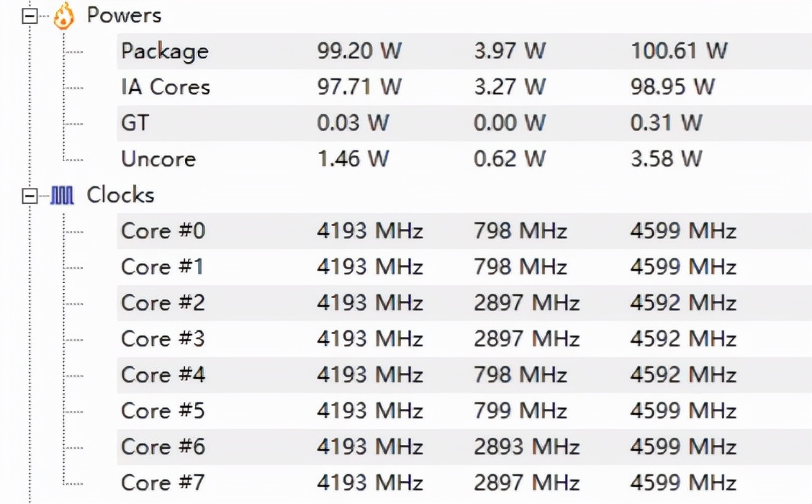
Task: Select the Core #4 clock row
Action: click(x=464, y=375)
